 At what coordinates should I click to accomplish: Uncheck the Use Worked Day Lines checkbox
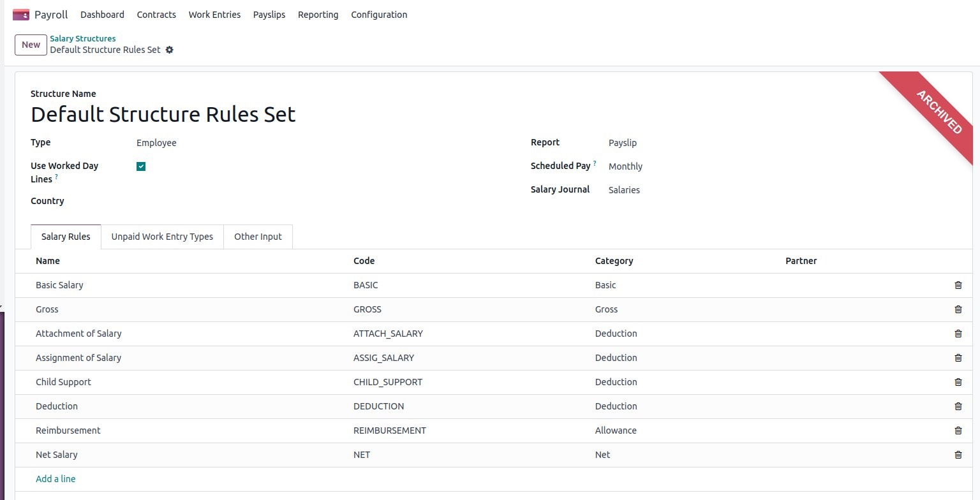point(140,166)
